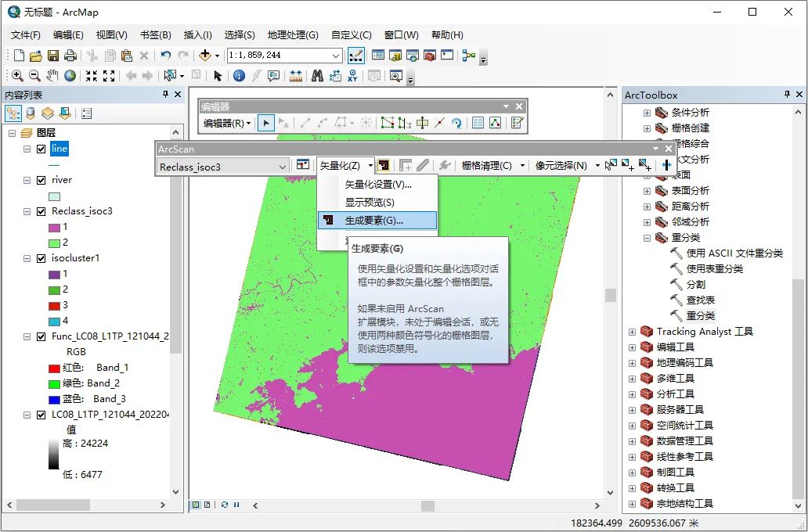Choose 显示预览(S) menu item
Viewport: 808px width, 532px height.
[377, 203]
